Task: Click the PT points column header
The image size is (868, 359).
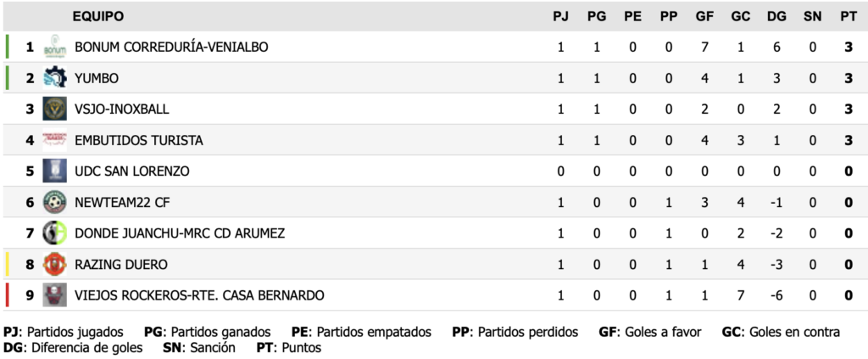Action: pyautogui.click(x=848, y=16)
